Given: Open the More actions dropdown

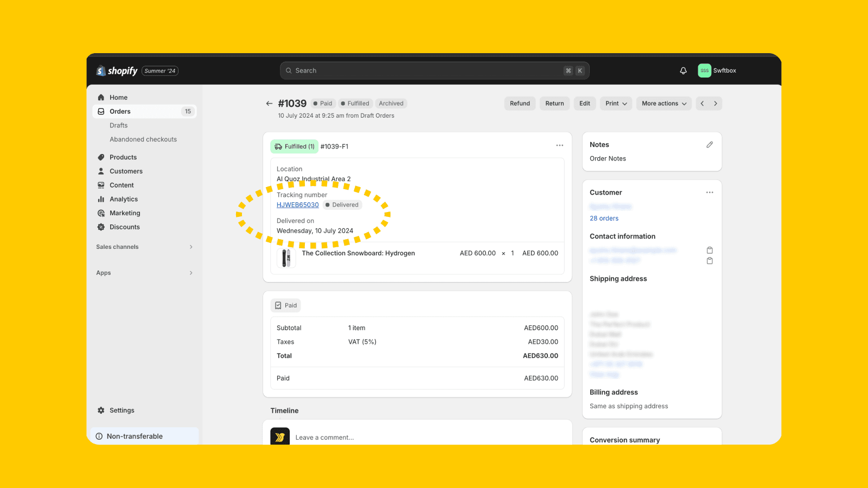Looking at the screenshot, I should click(x=663, y=103).
